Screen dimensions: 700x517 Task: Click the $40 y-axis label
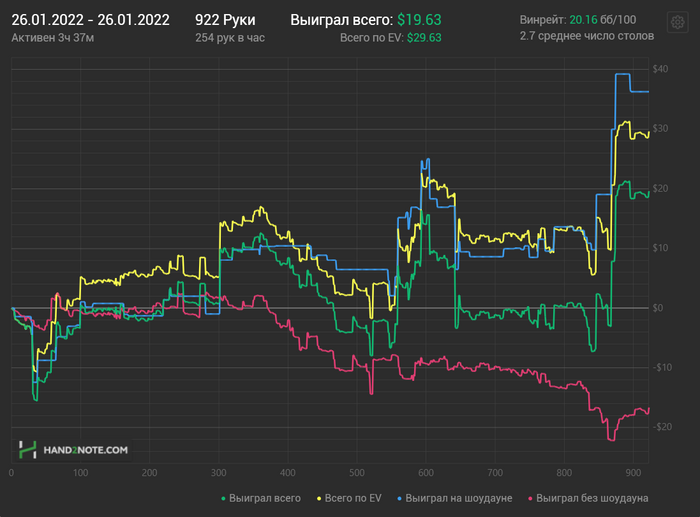pyautogui.click(x=660, y=69)
